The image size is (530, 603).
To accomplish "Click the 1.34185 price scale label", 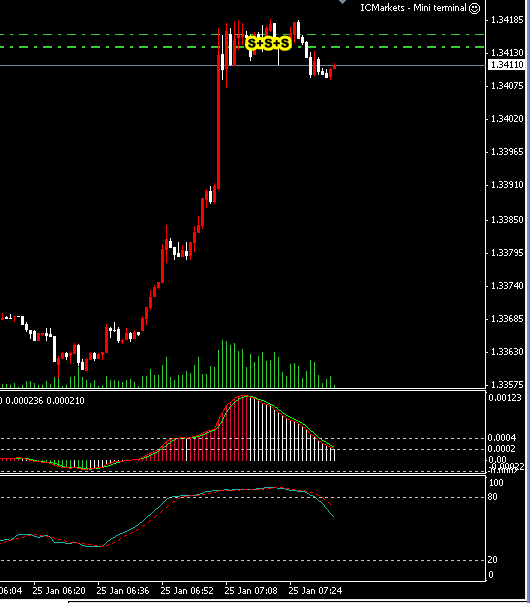I will point(507,20).
